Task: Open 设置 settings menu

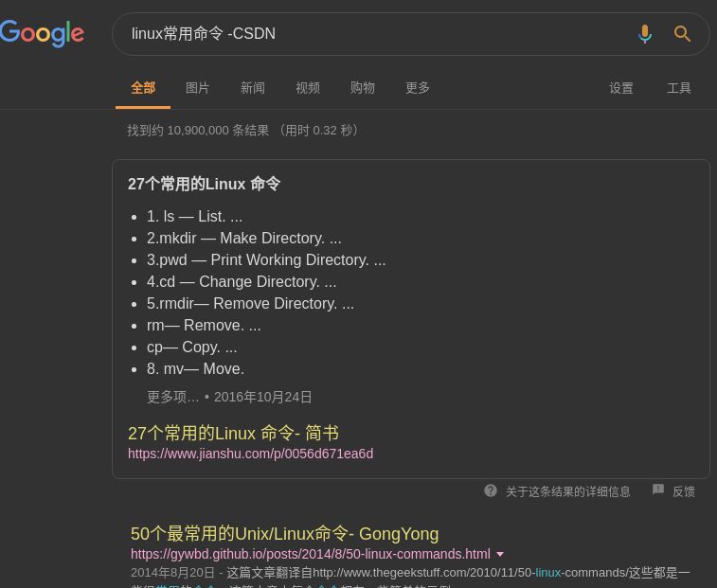Action: tap(621, 88)
